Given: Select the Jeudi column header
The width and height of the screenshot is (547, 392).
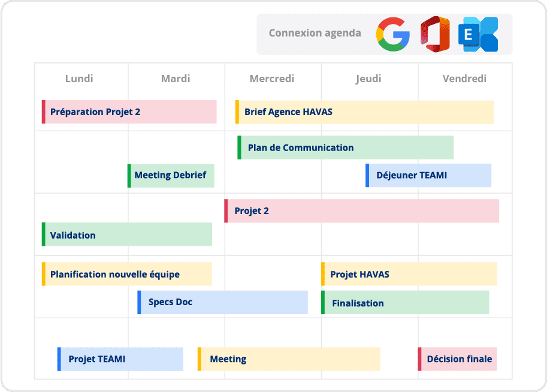Looking at the screenshot, I should click(368, 79).
